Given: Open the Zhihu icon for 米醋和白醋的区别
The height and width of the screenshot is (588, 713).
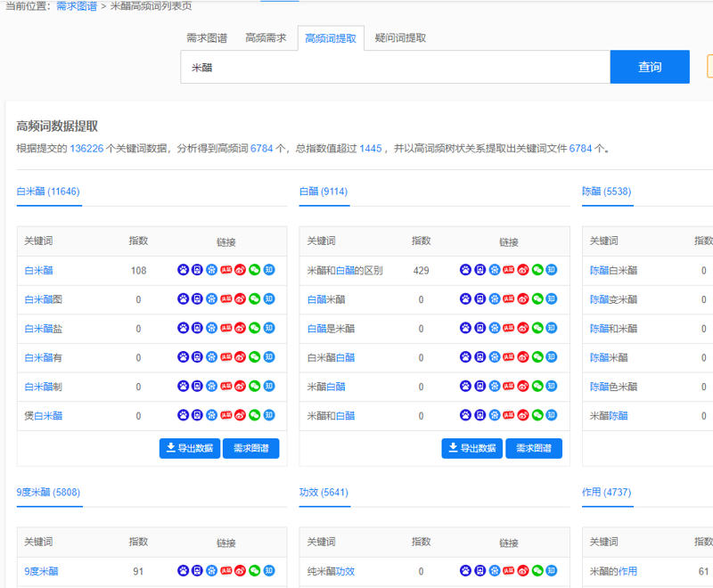Looking at the screenshot, I should tap(552, 270).
